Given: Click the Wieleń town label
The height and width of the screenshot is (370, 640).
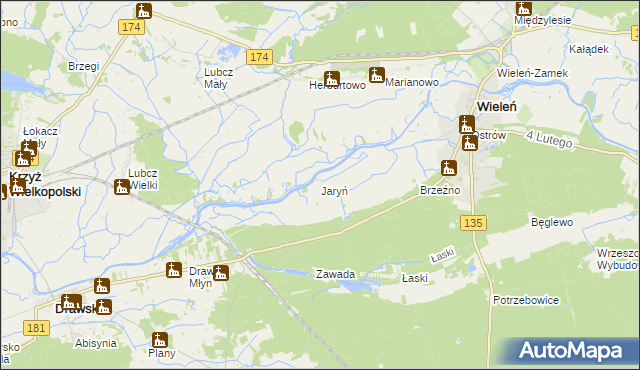Looking at the screenshot, I should click(x=497, y=107).
